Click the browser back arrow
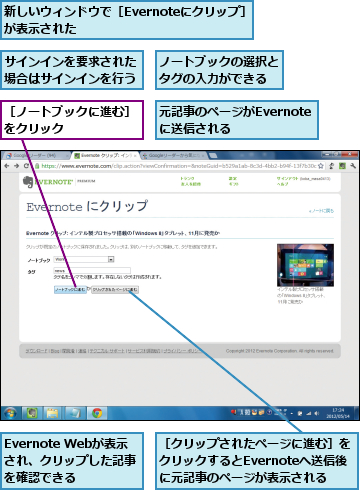 (7, 166)
